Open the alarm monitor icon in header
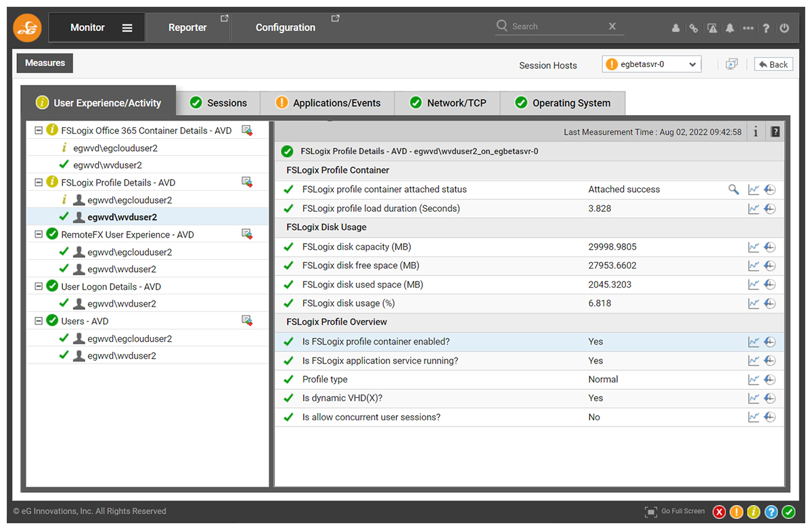812x530 pixels. tap(712, 28)
